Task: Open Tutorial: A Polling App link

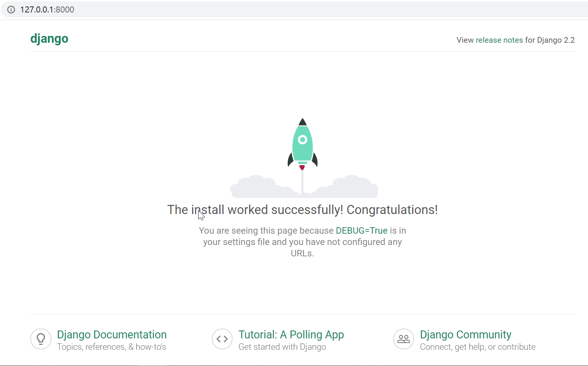Action: [291, 335]
